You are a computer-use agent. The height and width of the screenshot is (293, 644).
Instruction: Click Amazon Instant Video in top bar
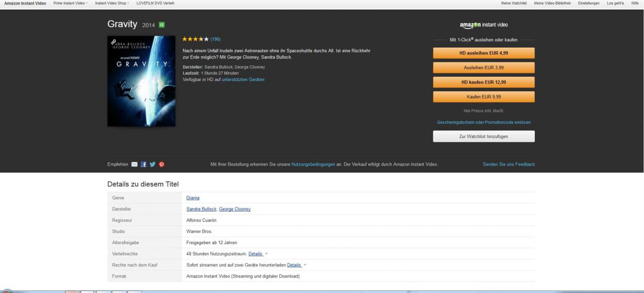pyautogui.click(x=25, y=4)
